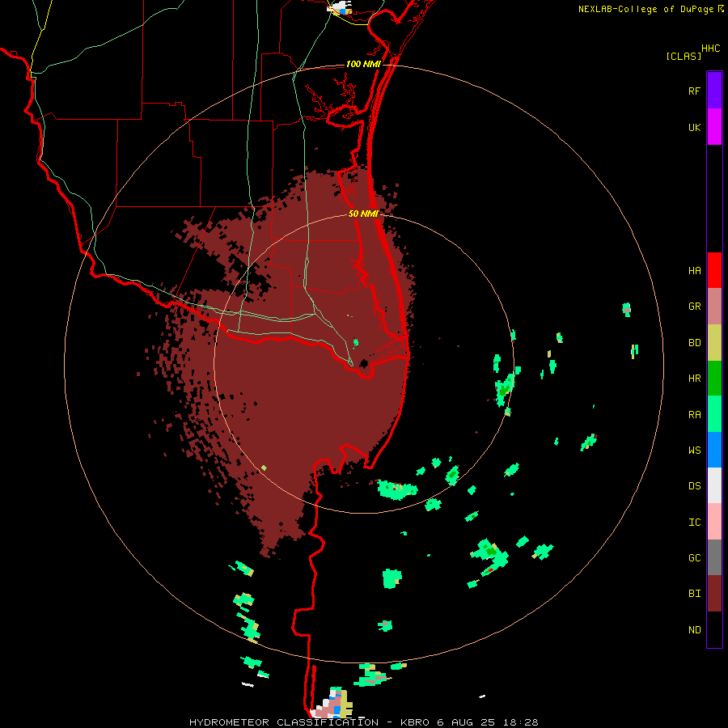
Task: Click the 50 NMI range ring label
Action: (x=363, y=214)
